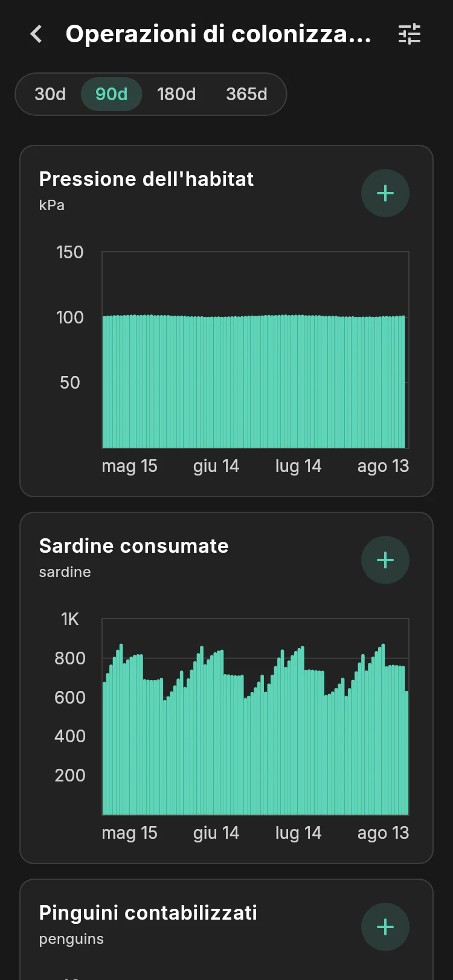Go back using the arrow icon
Screen dimensions: 453x980
pyautogui.click(x=36, y=34)
